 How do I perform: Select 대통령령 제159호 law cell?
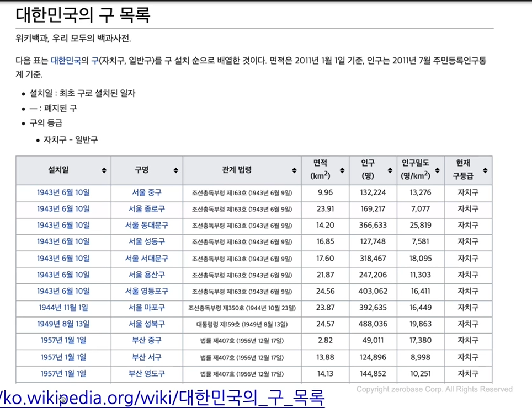point(242,324)
